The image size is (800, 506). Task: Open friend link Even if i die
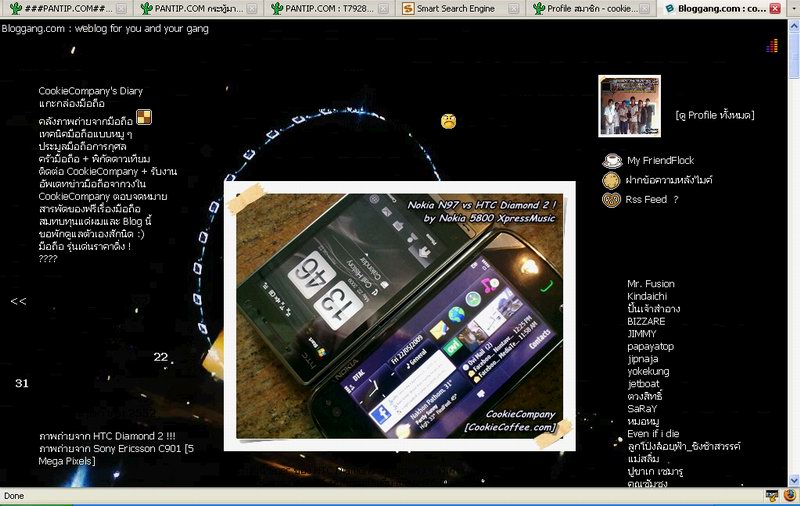point(653,434)
